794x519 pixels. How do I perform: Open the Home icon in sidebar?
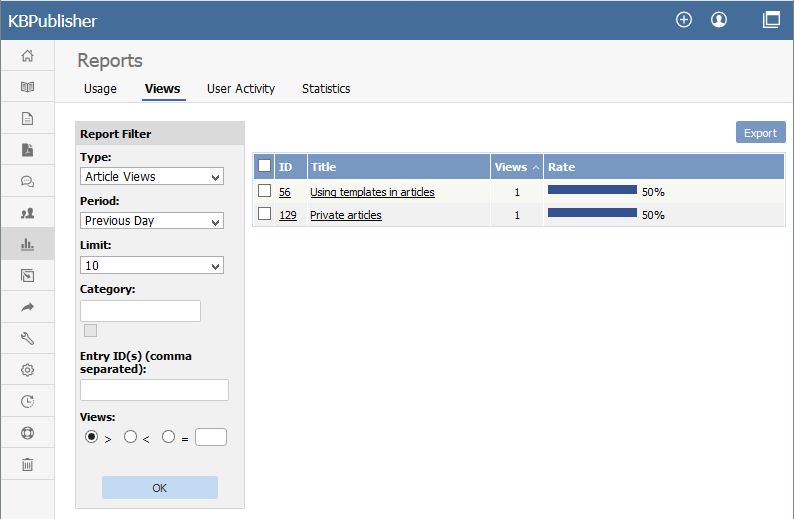click(x=27, y=55)
